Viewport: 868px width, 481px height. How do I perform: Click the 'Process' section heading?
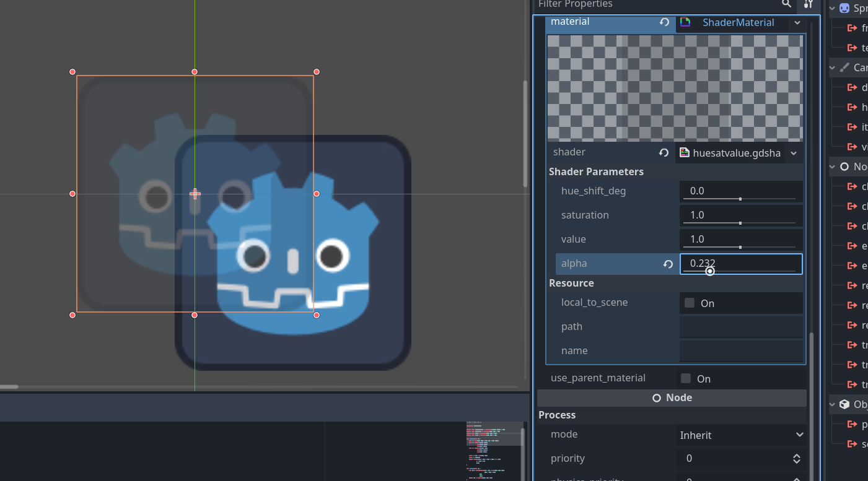[x=557, y=415]
